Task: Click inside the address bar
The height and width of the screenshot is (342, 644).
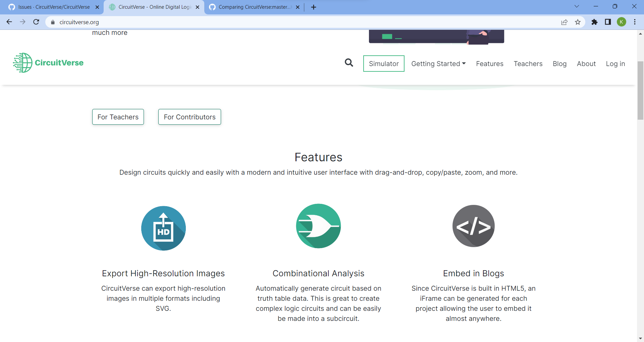Action: click(x=168, y=22)
